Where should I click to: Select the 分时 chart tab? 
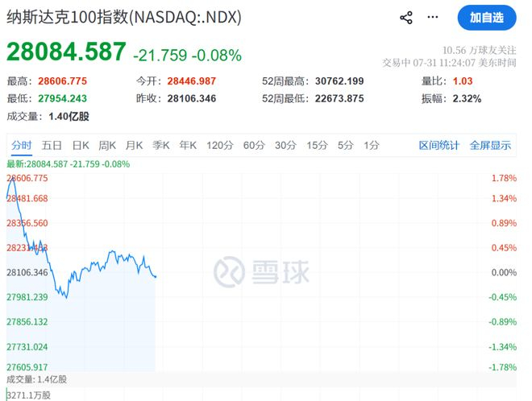[x=22, y=146]
